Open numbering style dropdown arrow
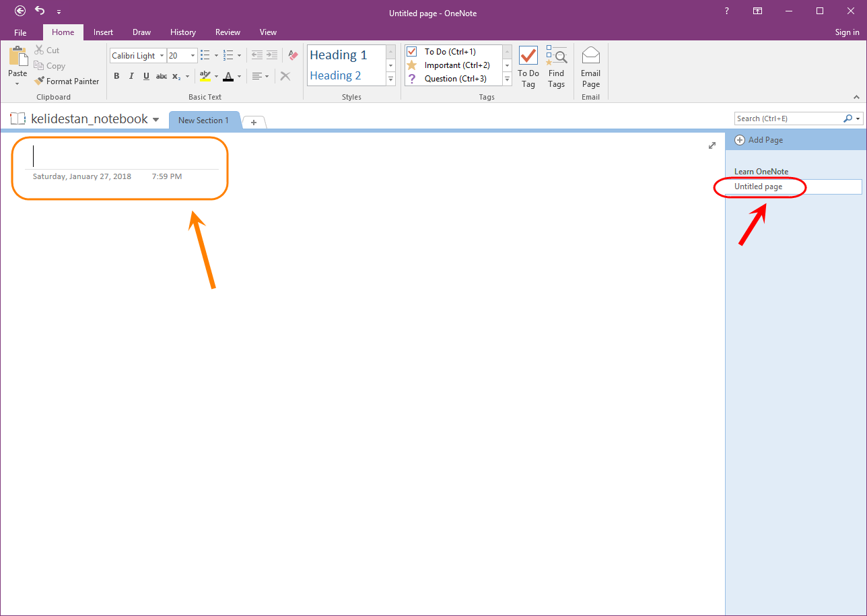Viewport: 867px width, 616px height. (x=239, y=56)
